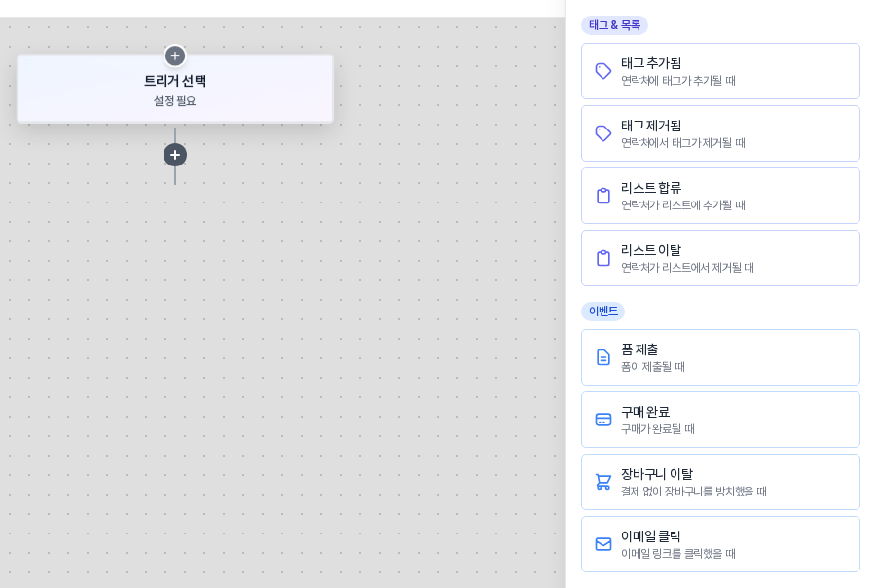Add a step with dark plus button
876x588 pixels.
pos(175,155)
